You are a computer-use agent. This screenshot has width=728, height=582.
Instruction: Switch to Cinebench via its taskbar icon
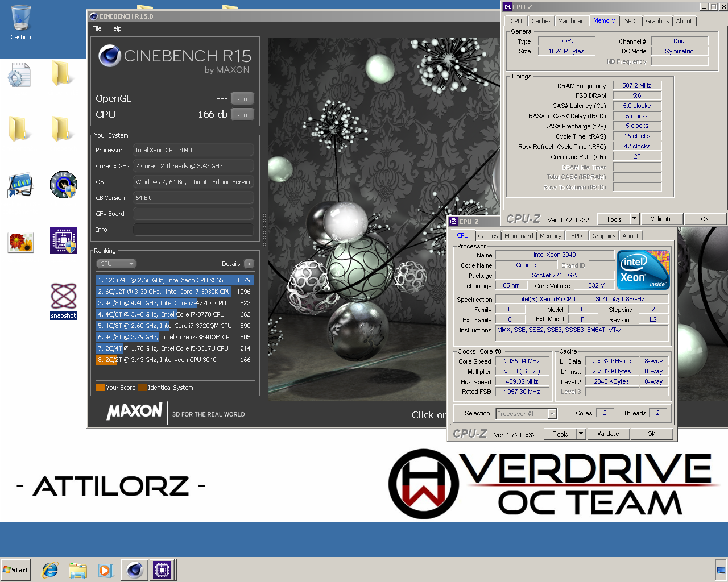coord(135,570)
